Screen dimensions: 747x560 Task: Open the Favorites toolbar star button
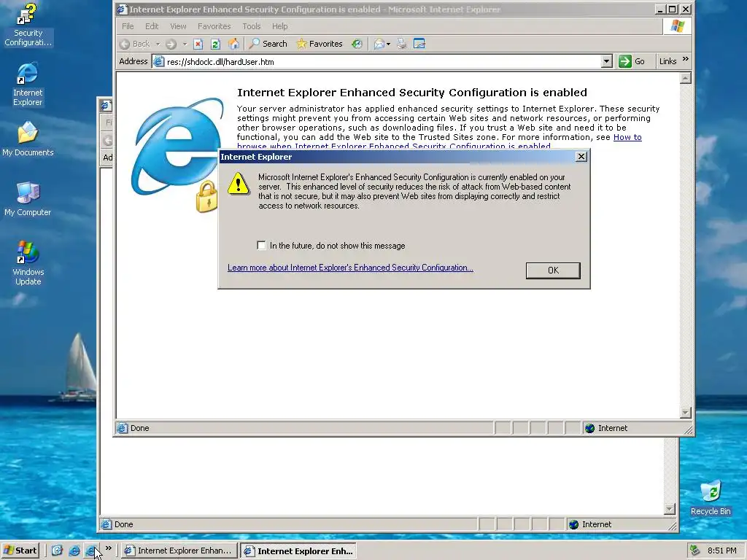(320, 44)
